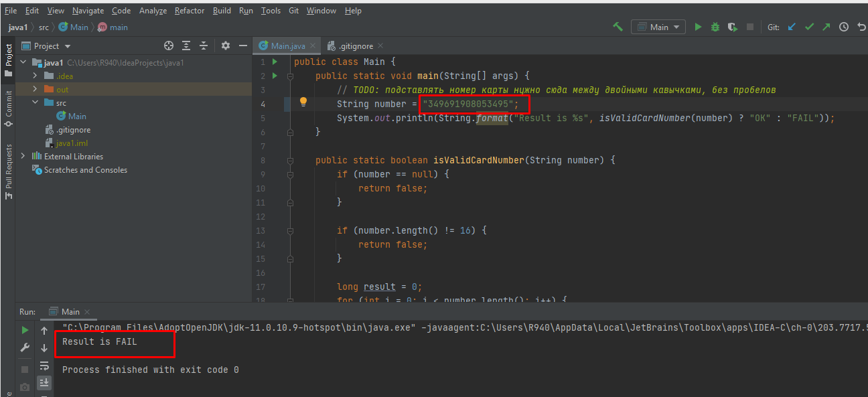This screenshot has width=868, height=397.
Task: Click 'Process finished with exit code 0' line
Action: coord(151,370)
